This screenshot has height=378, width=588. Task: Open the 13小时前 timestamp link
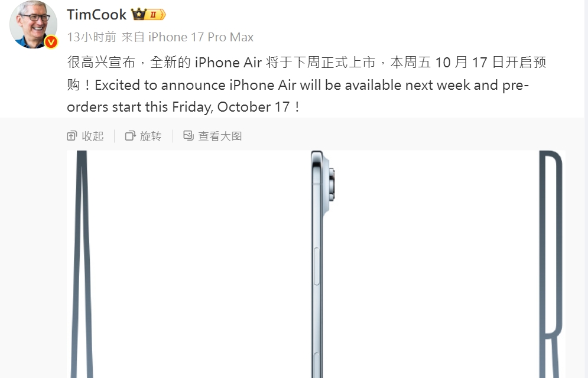pyautogui.click(x=92, y=37)
